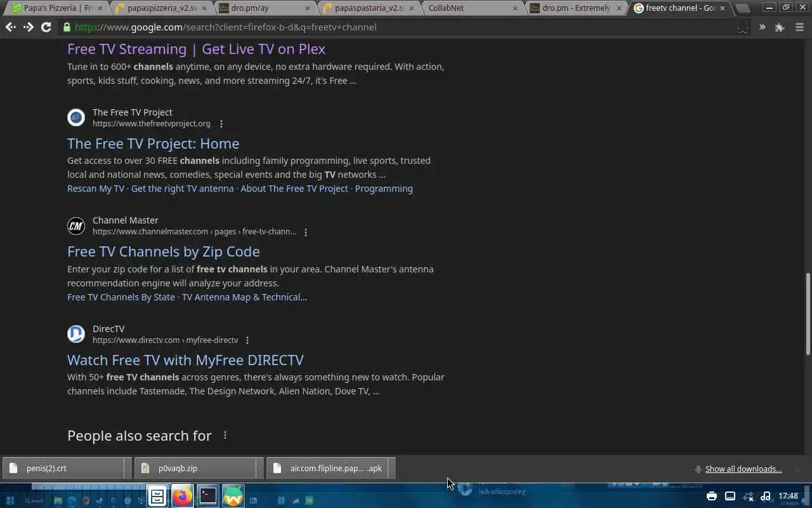Open the penis(2).crt download item
812x508 pixels.
(63, 469)
